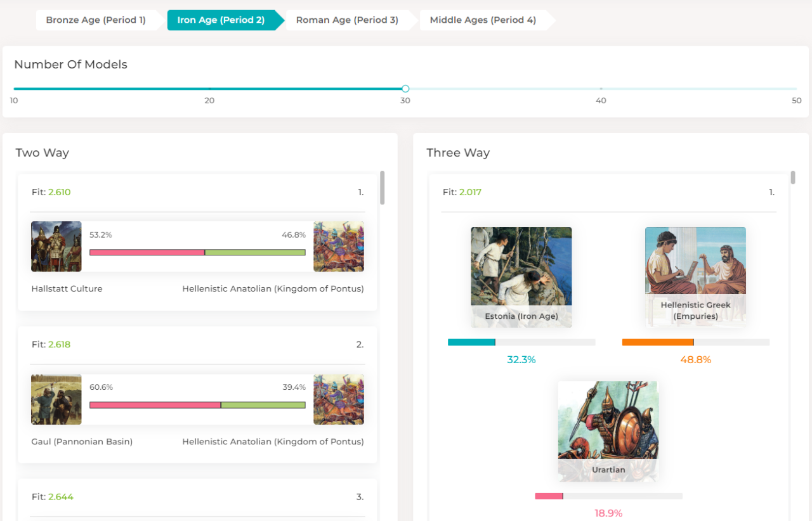Screen dimensions: 812x521
Task: Click rank "1." in the Fit 2.610 card
Action: (361, 192)
